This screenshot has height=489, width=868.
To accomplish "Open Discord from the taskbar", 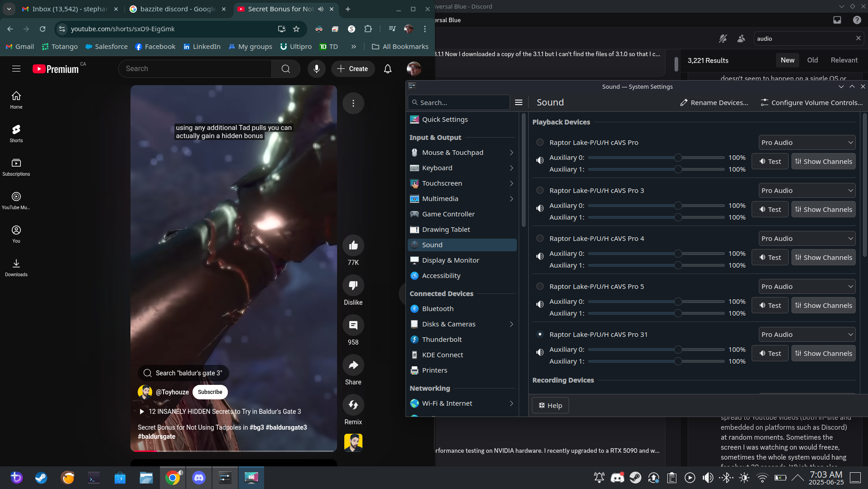I will pos(199,478).
